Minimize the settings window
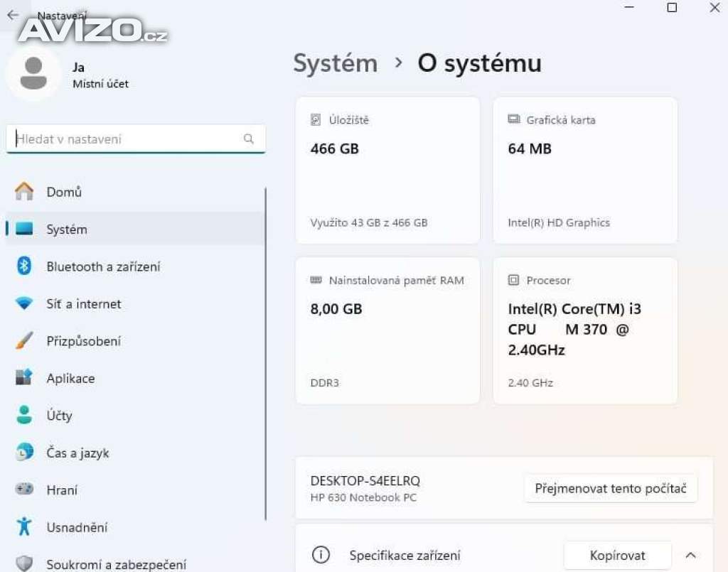728x572 pixels. tap(629, 7)
